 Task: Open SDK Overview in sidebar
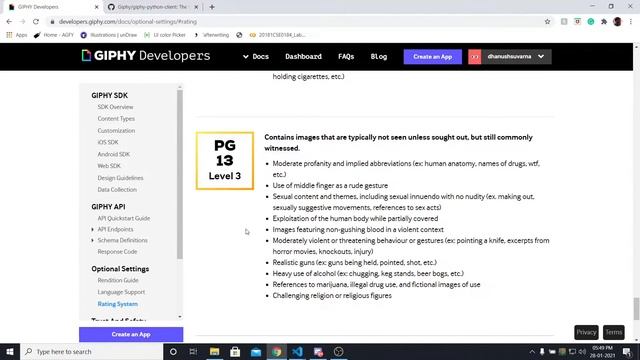(115, 107)
